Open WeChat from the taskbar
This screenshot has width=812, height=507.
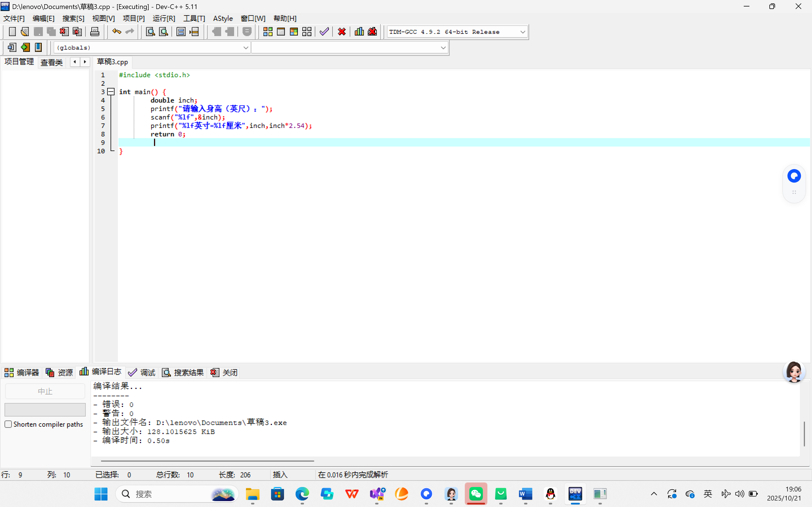click(x=476, y=493)
